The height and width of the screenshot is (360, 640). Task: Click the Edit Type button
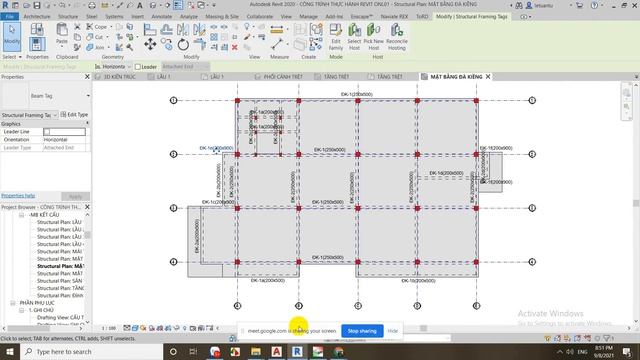[74, 115]
